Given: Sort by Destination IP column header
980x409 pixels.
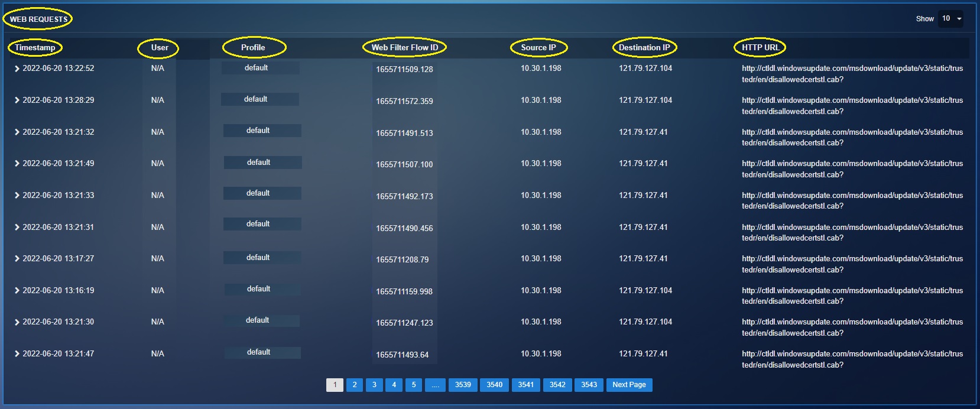Looking at the screenshot, I should click(x=644, y=47).
